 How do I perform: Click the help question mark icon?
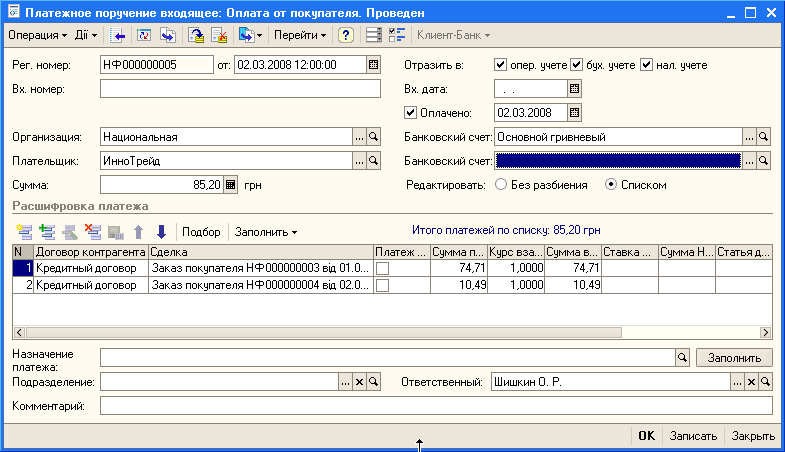point(346,36)
